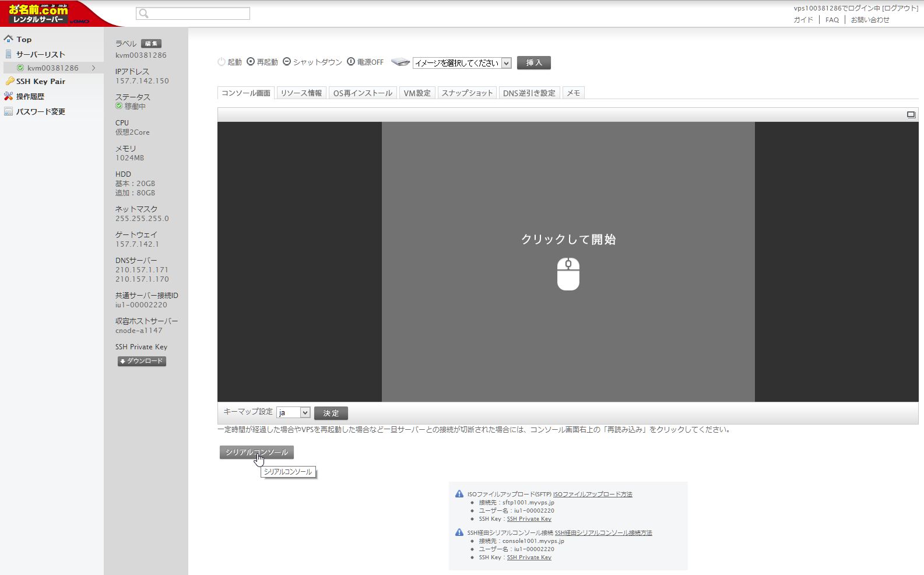
Task: Click the netmask value 255.255.255.0
Action: pyautogui.click(x=142, y=219)
